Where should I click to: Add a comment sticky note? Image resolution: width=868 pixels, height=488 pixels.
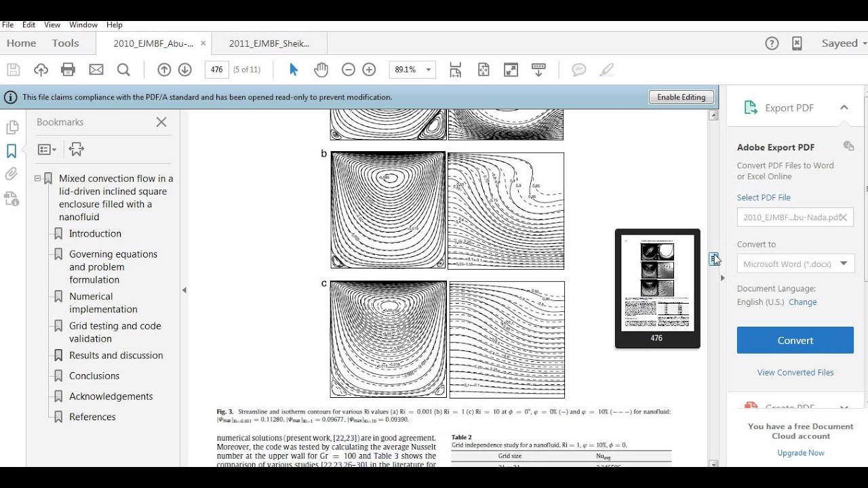click(x=578, y=69)
